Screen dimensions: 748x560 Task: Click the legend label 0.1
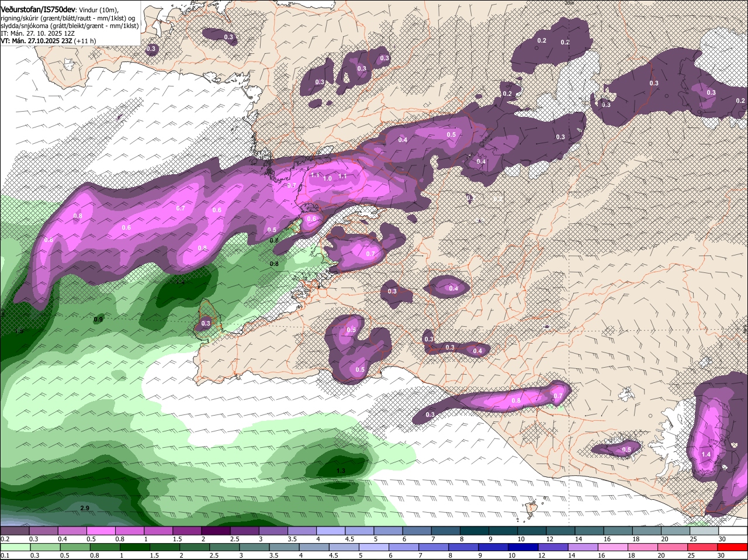pyautogui.click(x=5, y=556)
